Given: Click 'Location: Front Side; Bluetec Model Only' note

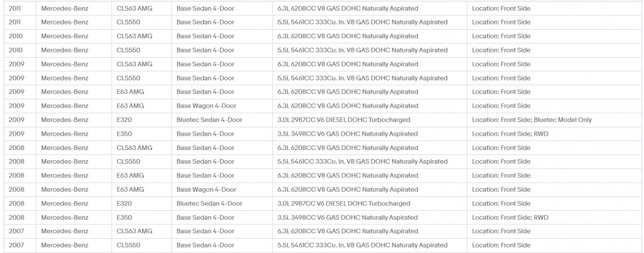Looking at the screenshot, I should coord(532,120).
